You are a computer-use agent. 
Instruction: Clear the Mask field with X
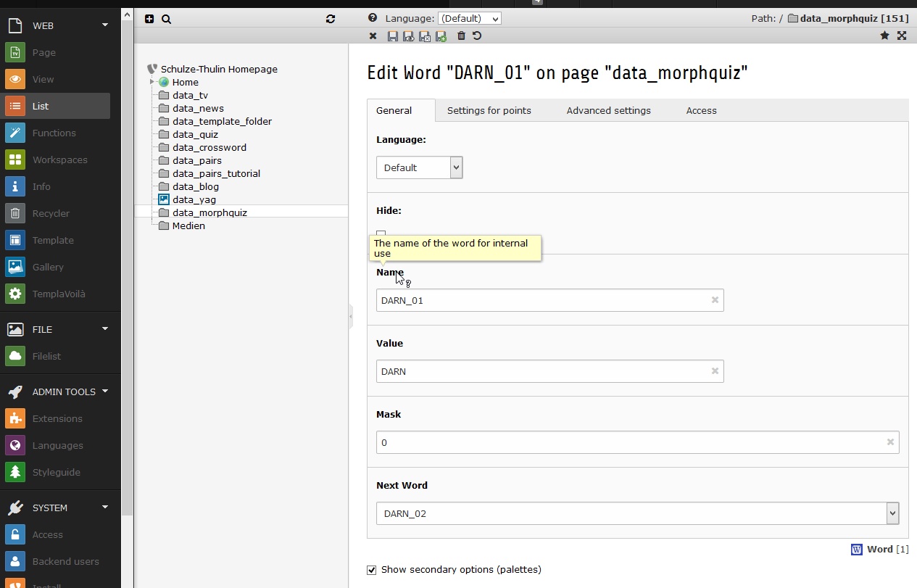(890, 442)
